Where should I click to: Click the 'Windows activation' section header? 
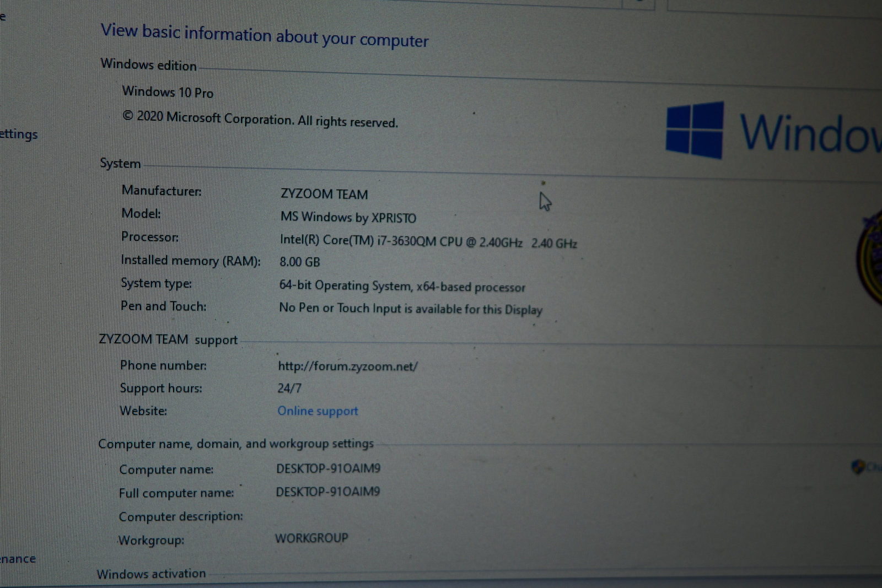pyautogui.click(x=151, y=574)
